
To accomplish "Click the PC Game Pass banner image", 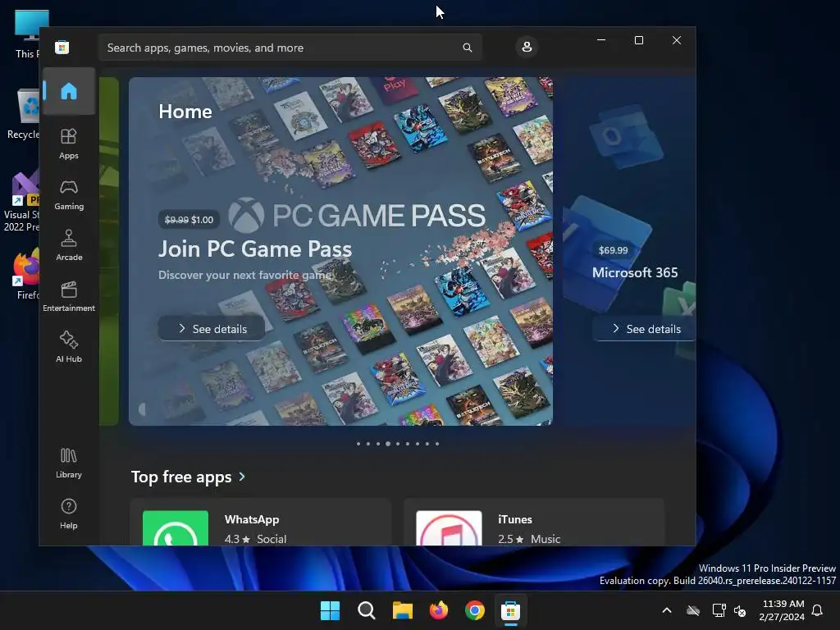I will [x=340, y=251].
